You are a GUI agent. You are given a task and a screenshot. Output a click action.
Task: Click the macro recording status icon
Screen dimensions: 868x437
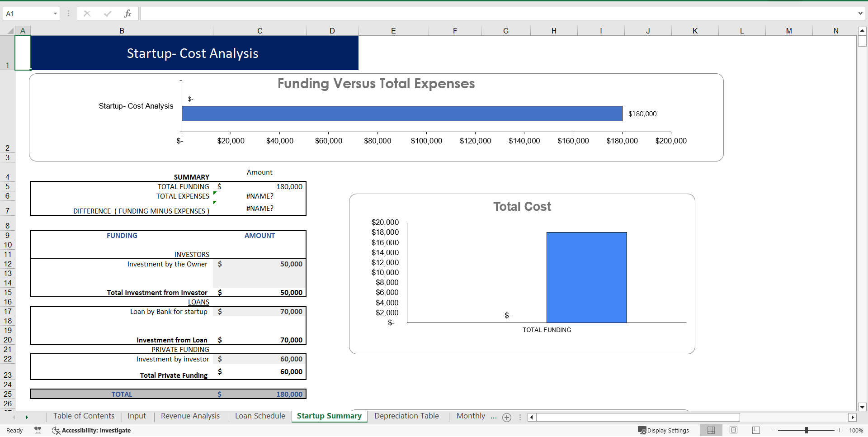coord(38,430)
